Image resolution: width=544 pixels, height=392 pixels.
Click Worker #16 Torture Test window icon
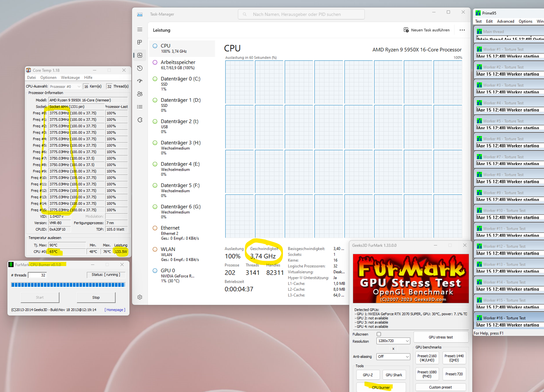point(479,318)
